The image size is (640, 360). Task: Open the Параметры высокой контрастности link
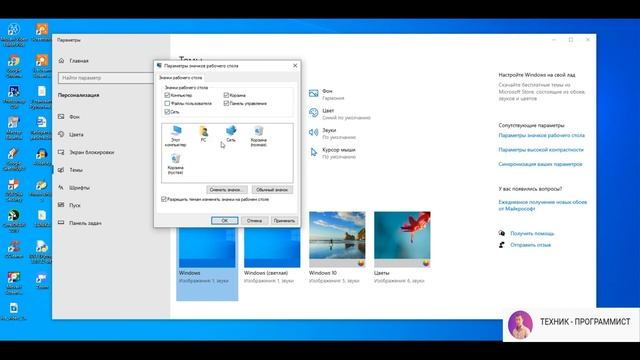(541, 150)
